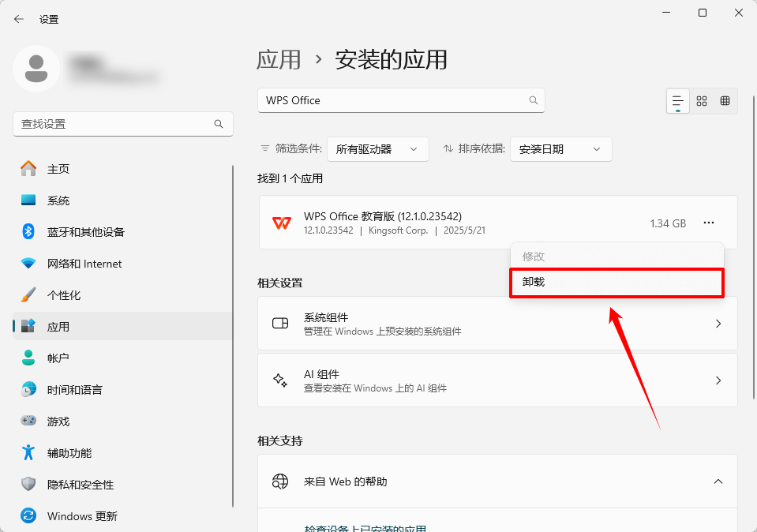Viewport: 757px width, 532px height.
Task: Click the gamepad icon for 游戏
Action: pos(28,421)
